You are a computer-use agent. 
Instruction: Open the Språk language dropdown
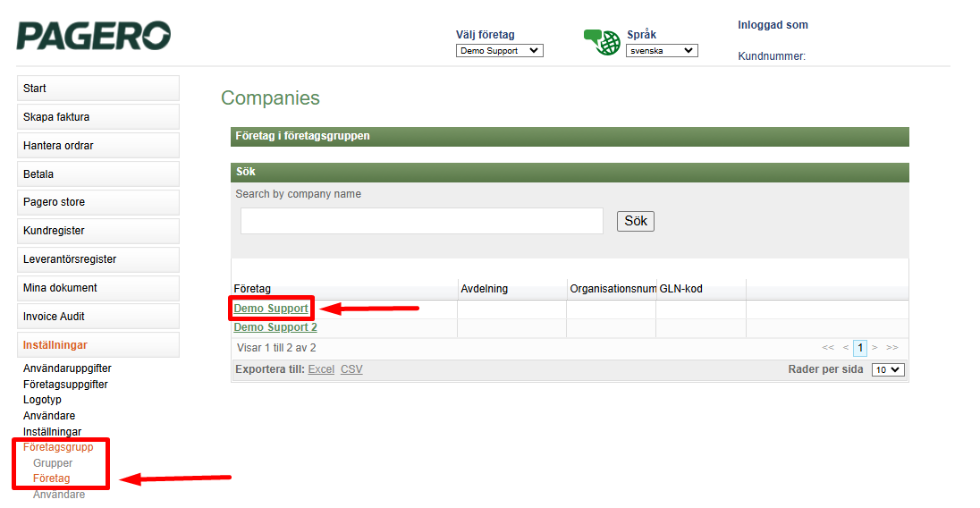click(x=662, y=51)
